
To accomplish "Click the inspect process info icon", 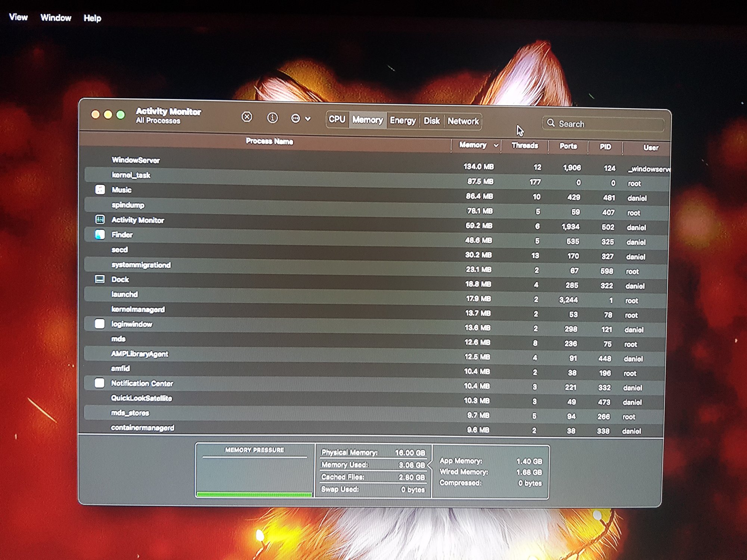I will (x=272, y=118).
